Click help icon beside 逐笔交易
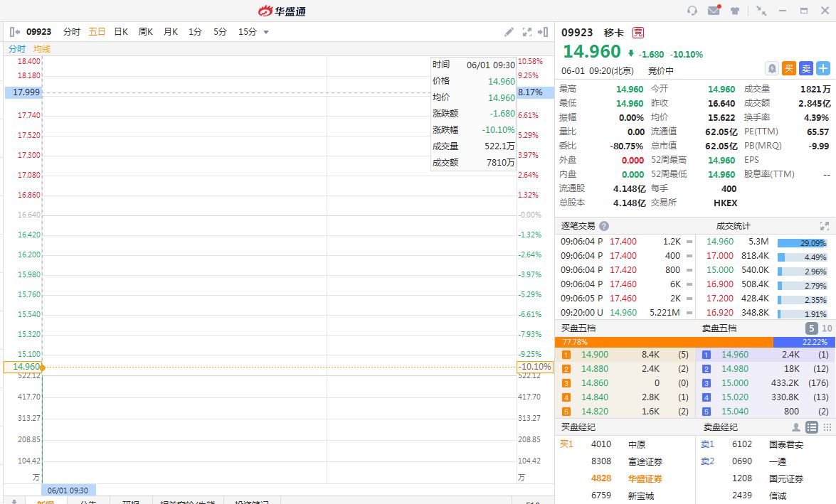 [604, 226]
